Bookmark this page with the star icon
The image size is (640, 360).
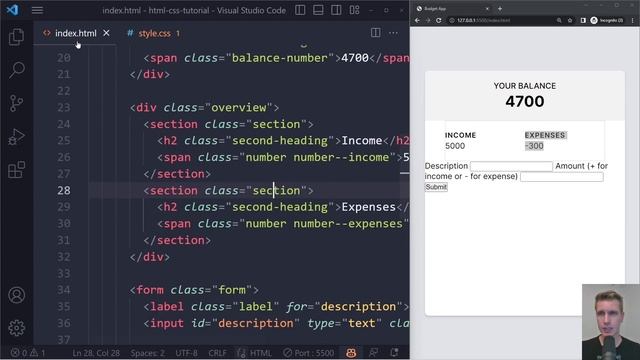pos(570,20)
